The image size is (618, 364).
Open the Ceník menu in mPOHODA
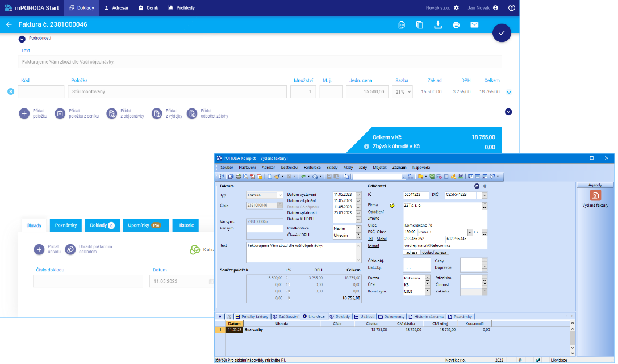click(x=148, y=8)
